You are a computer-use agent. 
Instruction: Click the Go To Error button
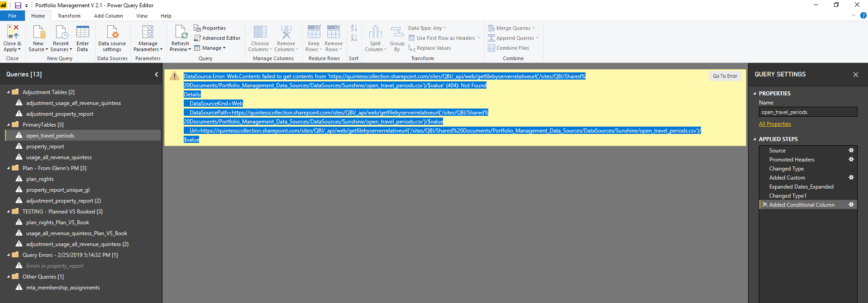(725, 76)
